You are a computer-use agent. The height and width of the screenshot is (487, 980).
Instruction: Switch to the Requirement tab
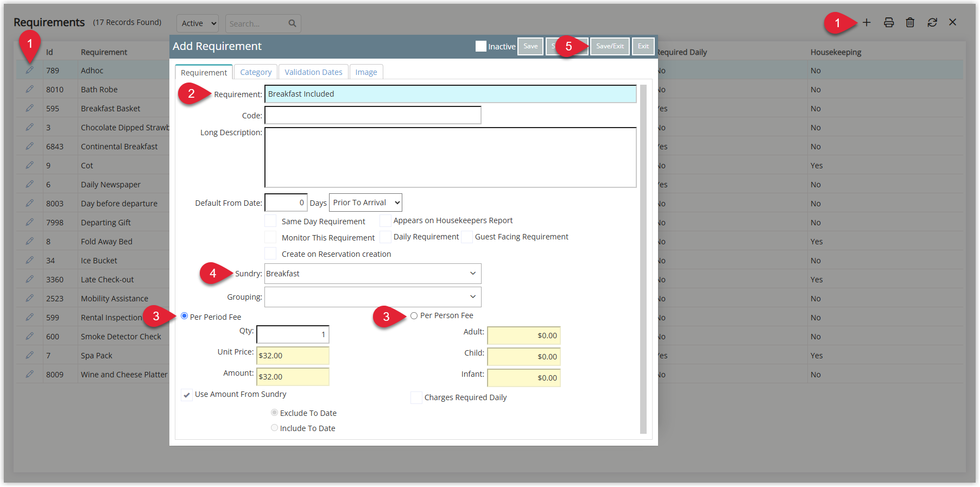204,72
